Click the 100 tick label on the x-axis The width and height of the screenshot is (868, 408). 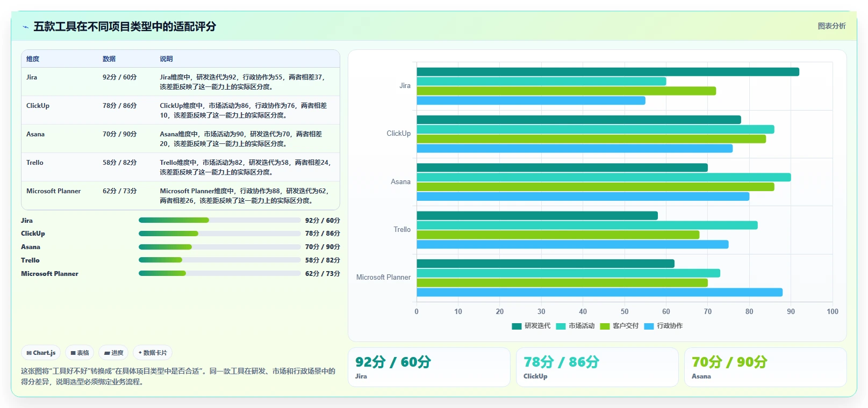[833, 311]
